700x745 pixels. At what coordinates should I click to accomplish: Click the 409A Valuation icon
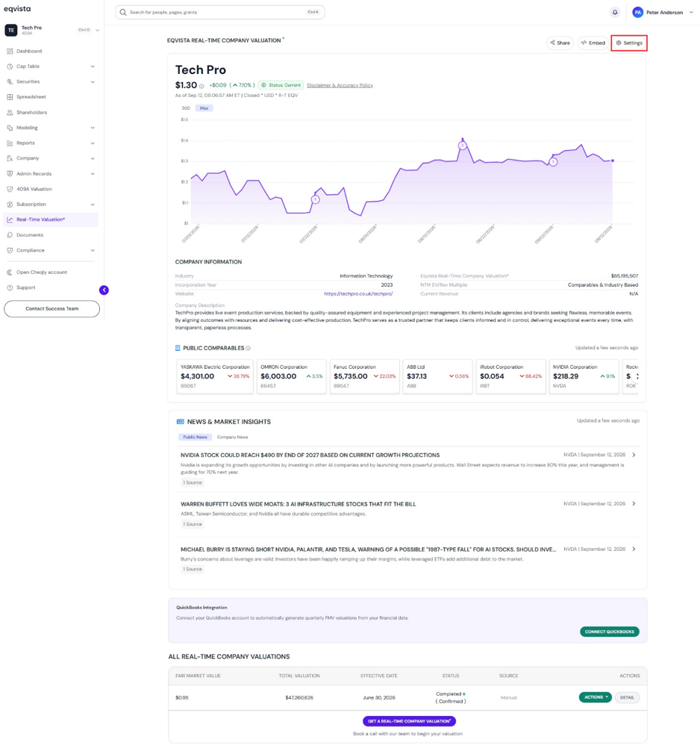pyautogui.click(x=10, y=189)
